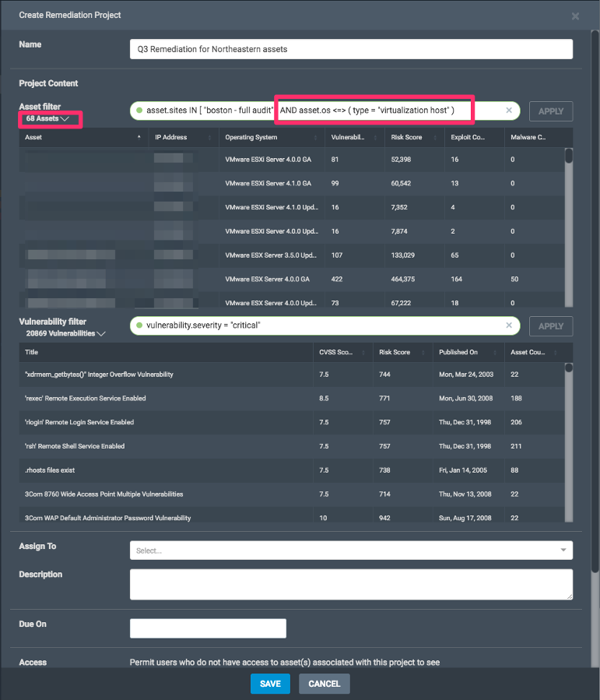The width and height of the screenshot is (600, 700).
Task: Click the green status dot in vulnerability filter
Action: (x=139, y=325)
